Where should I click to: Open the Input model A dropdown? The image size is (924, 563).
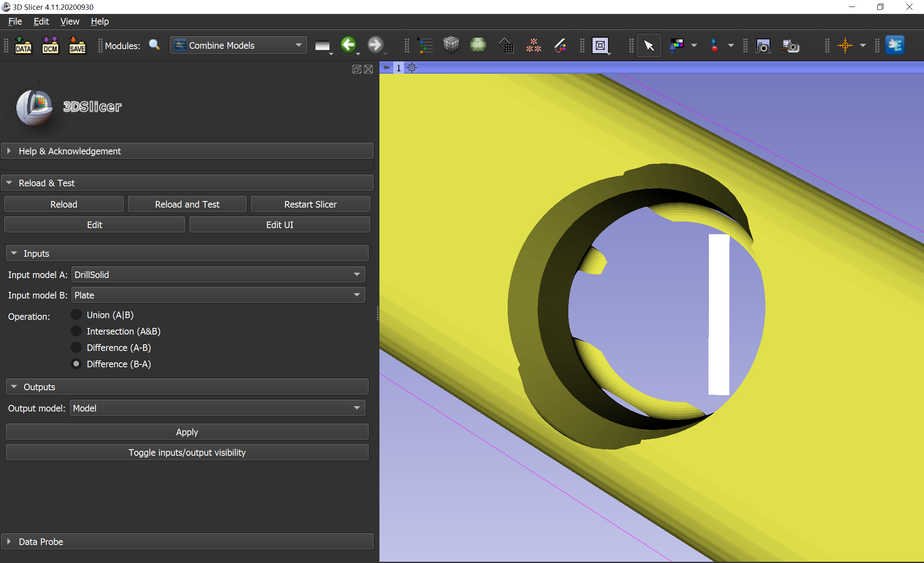coord(356,274)
